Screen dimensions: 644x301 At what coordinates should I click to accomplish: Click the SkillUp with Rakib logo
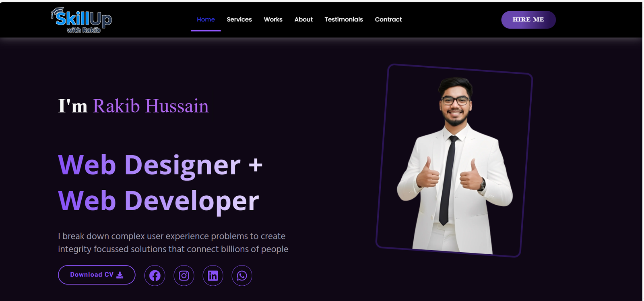82,20
